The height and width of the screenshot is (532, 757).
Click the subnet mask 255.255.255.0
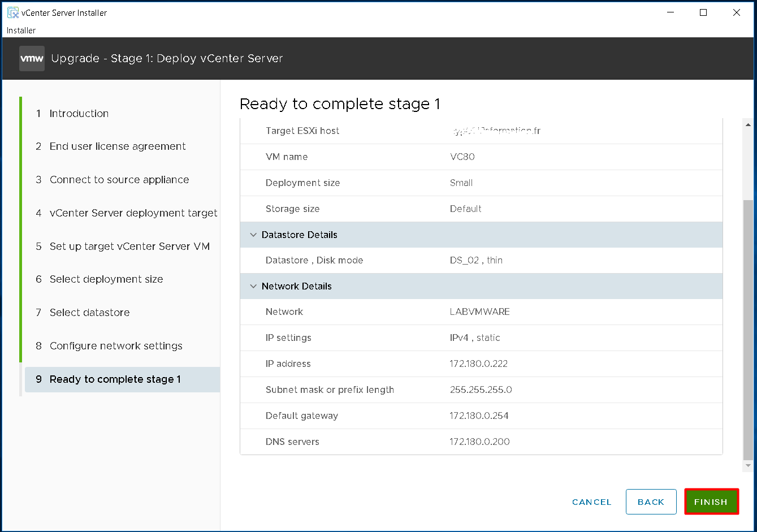(x=481, y=390)
